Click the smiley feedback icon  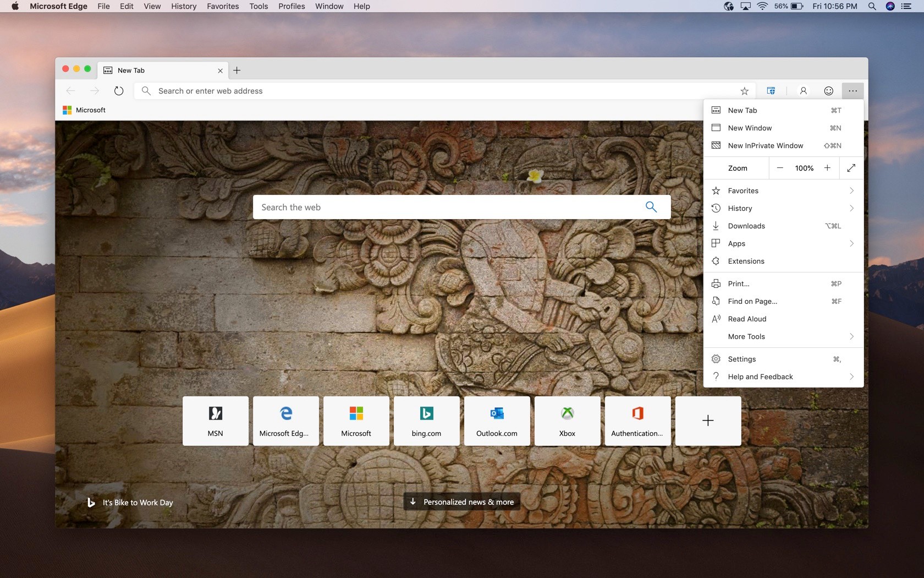tap(828, 91)
